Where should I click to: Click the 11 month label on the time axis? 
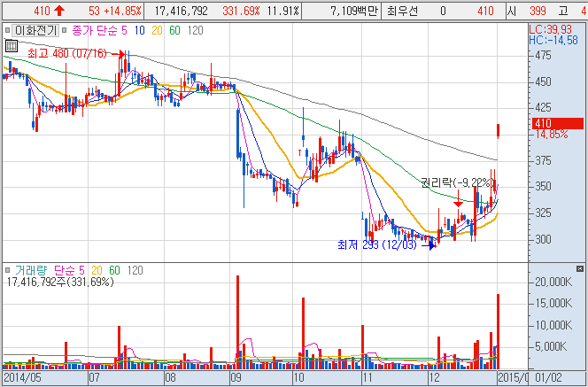click(x=367, y=377)
